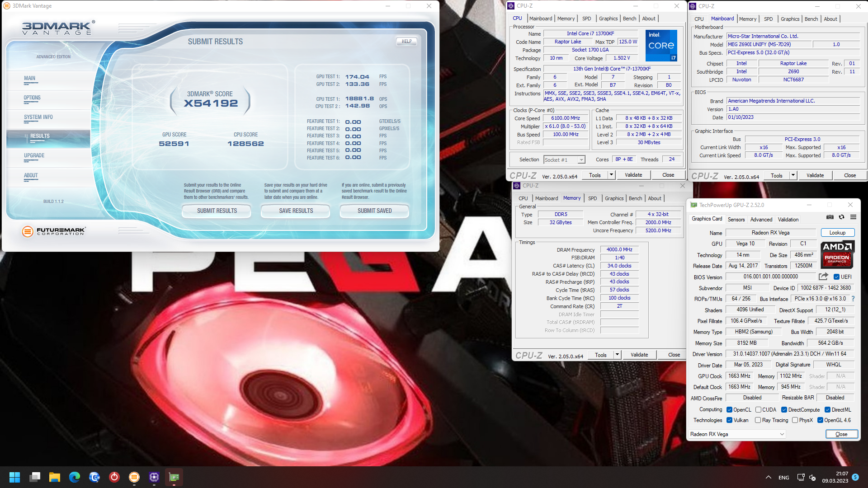This screenshot has height=488, width=868.
Task: Toggle the OpenGL 4.6 checkbox
Action: (x=820, y=420)
